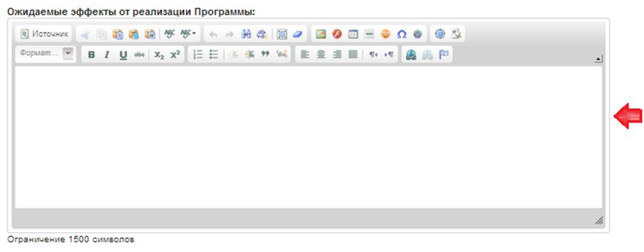Center align the text

pyautogui.click(x=321, y=55)
